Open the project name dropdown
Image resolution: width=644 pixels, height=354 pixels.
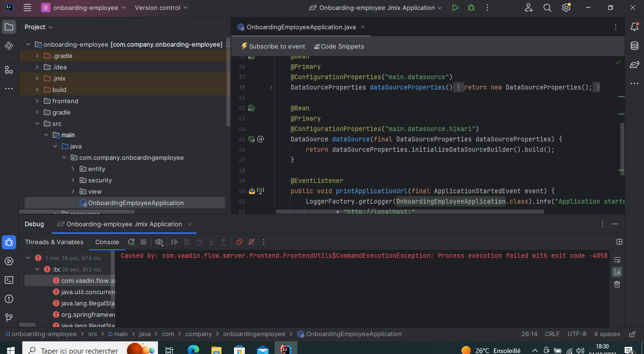pyautogui.click(x=84, y=8)
